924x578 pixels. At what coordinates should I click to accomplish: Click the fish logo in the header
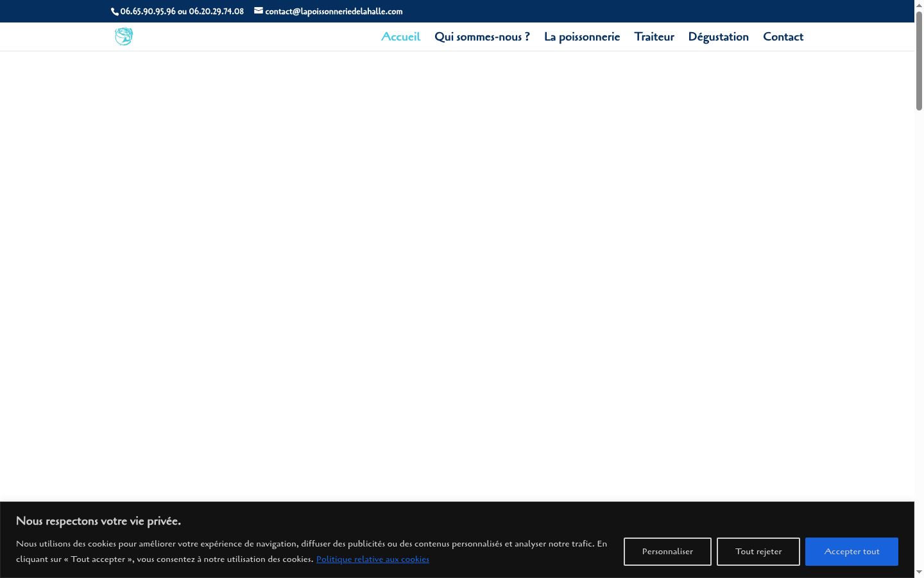coord(124,37)
